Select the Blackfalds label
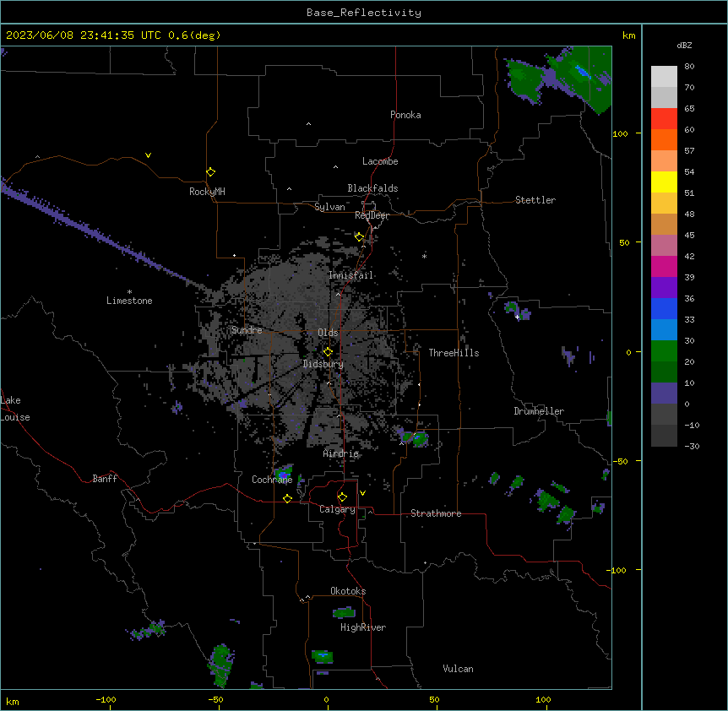Screen dimensions: 728x711 [372, 188]
